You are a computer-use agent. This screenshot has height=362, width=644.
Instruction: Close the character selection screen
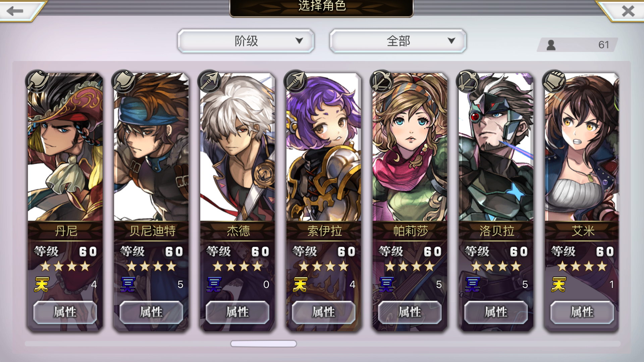tap(628, 11)
